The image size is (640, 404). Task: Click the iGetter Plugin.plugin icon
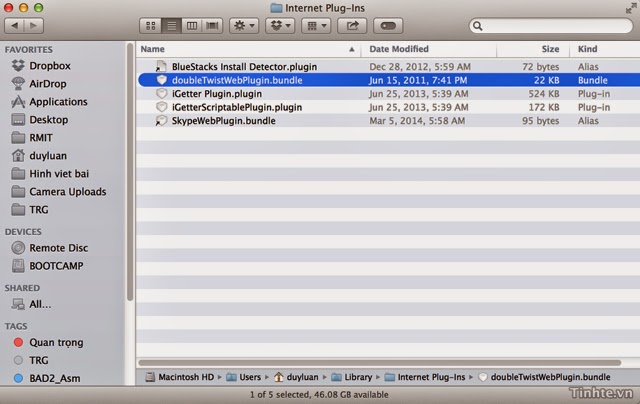click(162, 93)
